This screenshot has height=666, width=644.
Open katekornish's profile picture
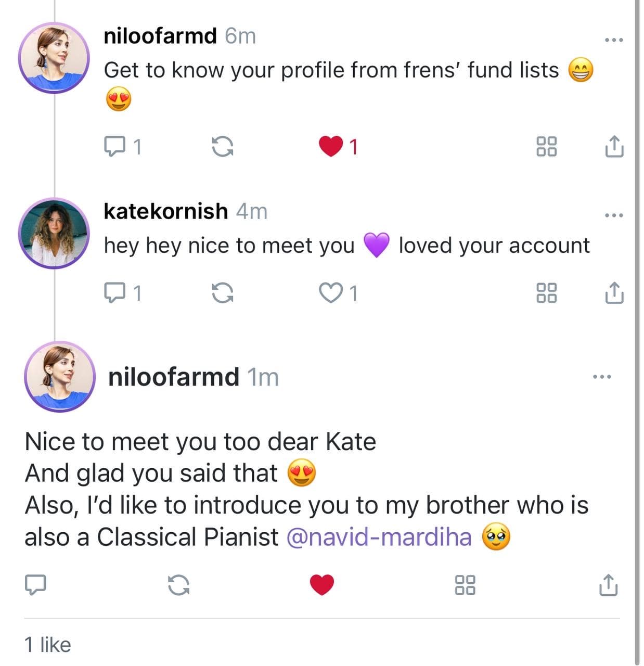coord(54,233)
